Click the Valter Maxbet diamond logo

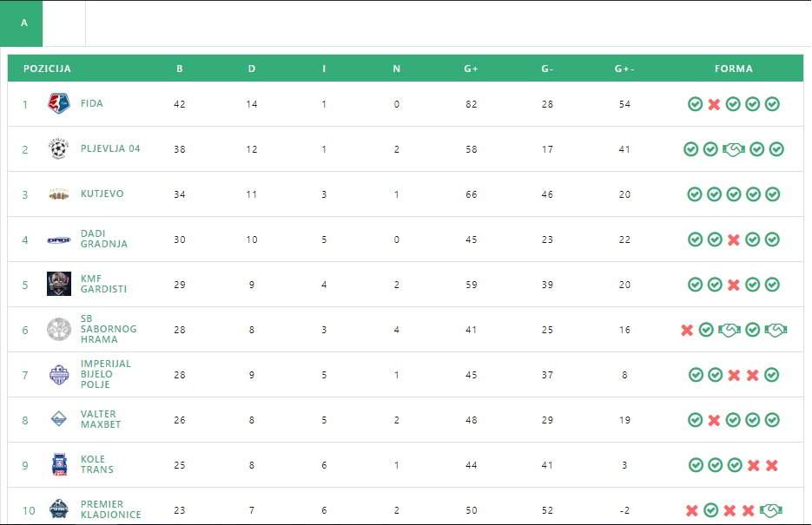tap(58, 419)
